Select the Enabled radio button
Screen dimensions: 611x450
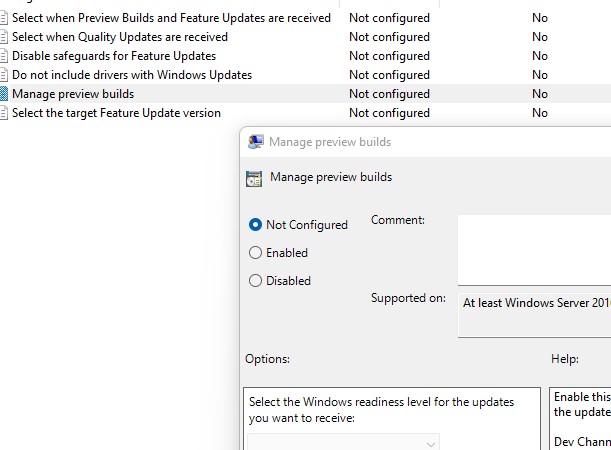coord(256,253)
